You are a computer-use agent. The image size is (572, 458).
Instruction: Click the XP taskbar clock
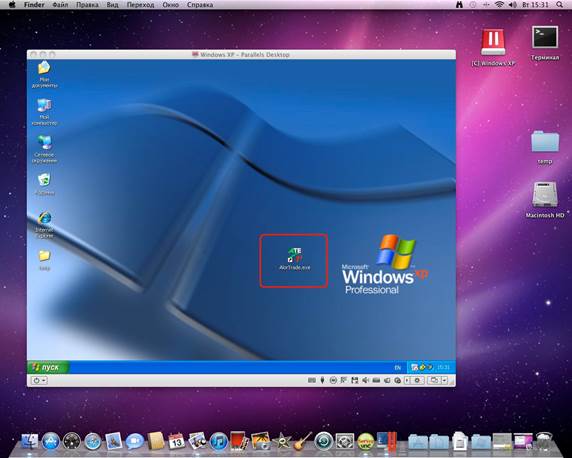[x=443, y=367]
